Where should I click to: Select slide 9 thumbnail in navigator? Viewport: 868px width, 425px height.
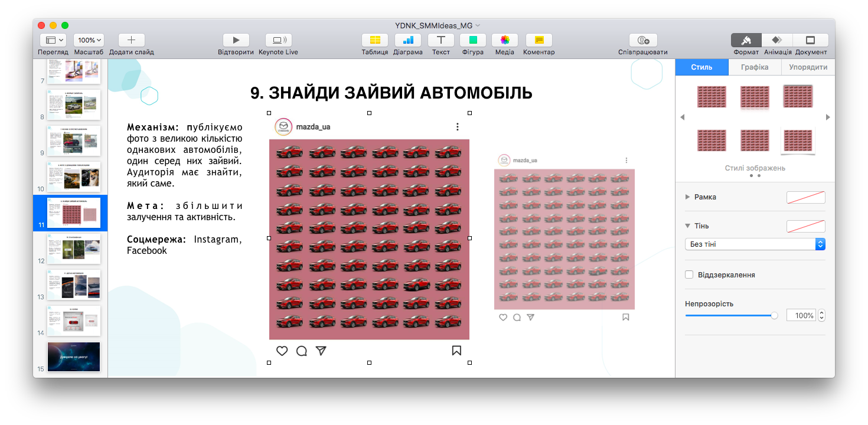(74, 140)
